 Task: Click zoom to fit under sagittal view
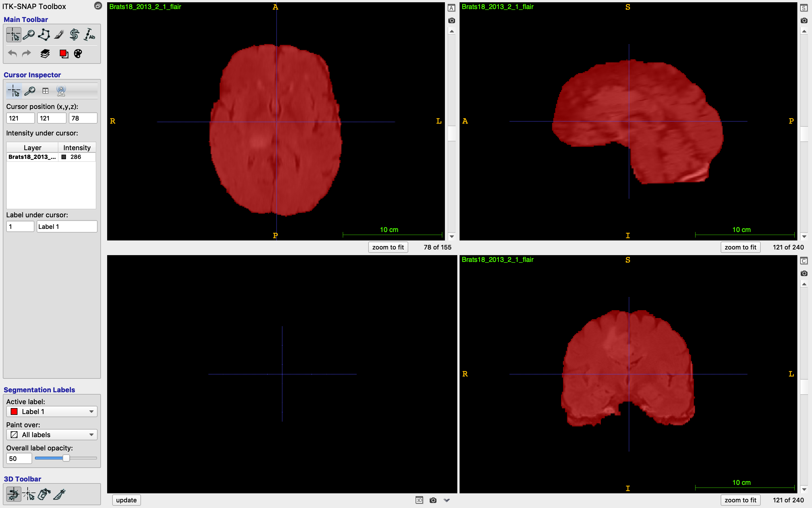pos(740,247)
